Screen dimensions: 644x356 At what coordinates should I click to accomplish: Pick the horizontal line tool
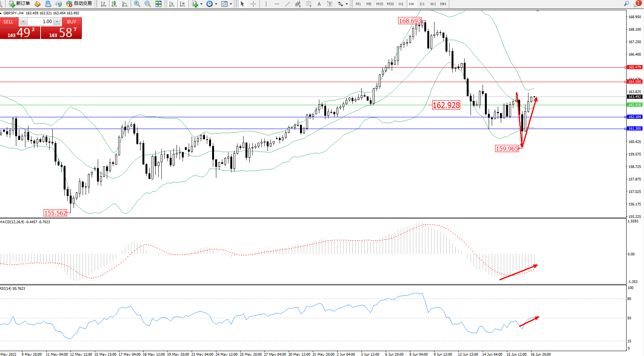tap(277, 4)
